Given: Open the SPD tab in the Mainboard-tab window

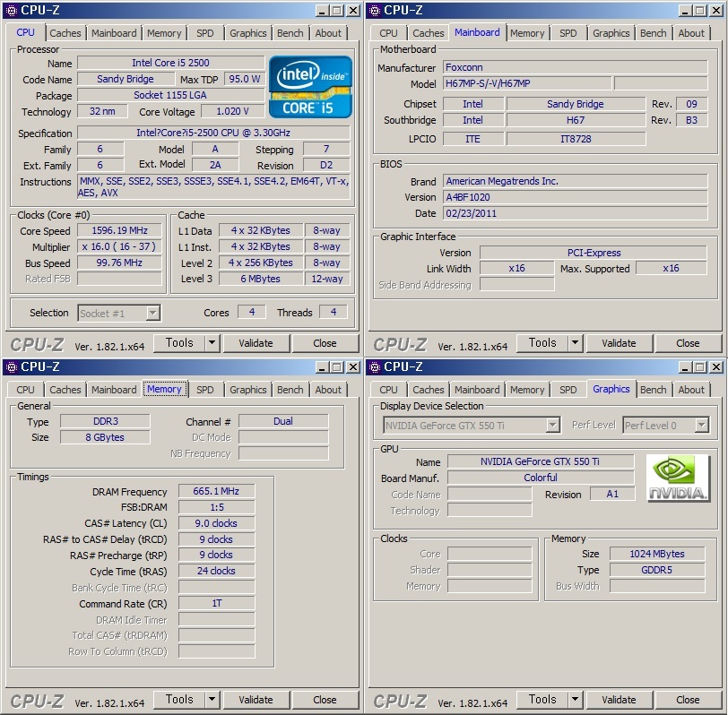Looking at the screenshot, I should click(x=568, y=33).
